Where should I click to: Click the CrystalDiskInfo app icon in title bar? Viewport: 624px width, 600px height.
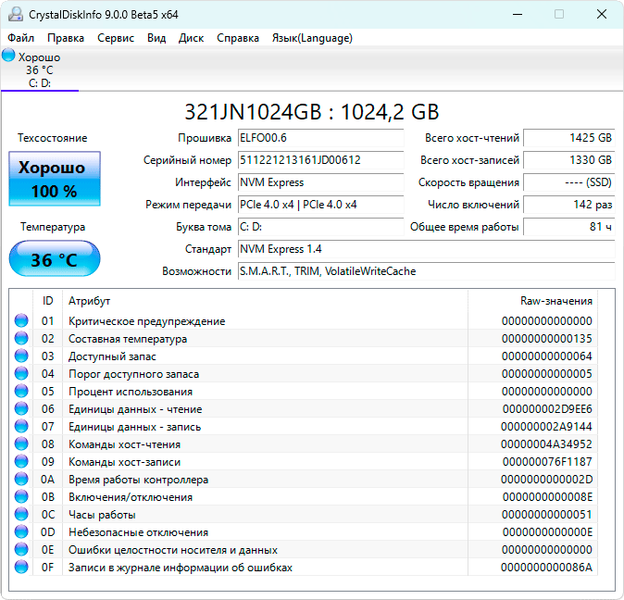click(13, 14)
